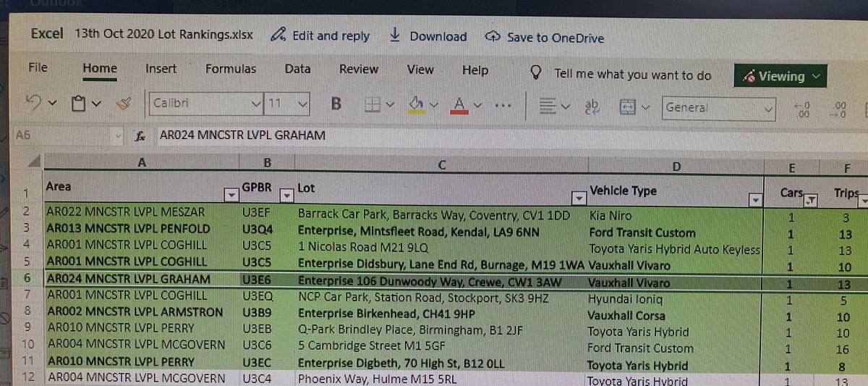868x386 pixels.
Task: Open the General number format dropdown
Action: [718, 108]
